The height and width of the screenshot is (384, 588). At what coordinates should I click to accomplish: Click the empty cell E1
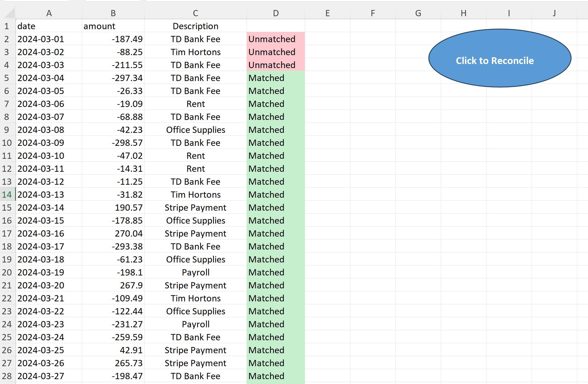coord(328,26)
